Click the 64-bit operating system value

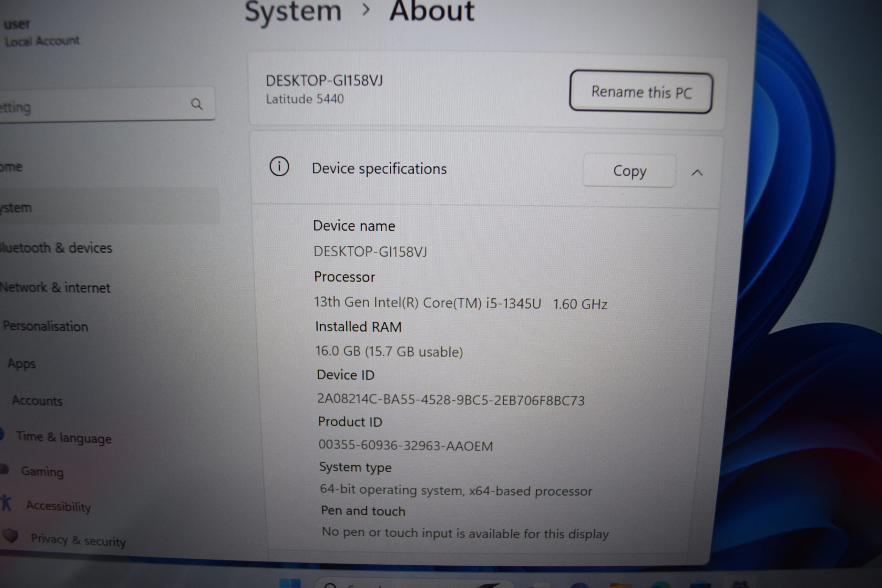pyautogui.click(x=456, y=491)
